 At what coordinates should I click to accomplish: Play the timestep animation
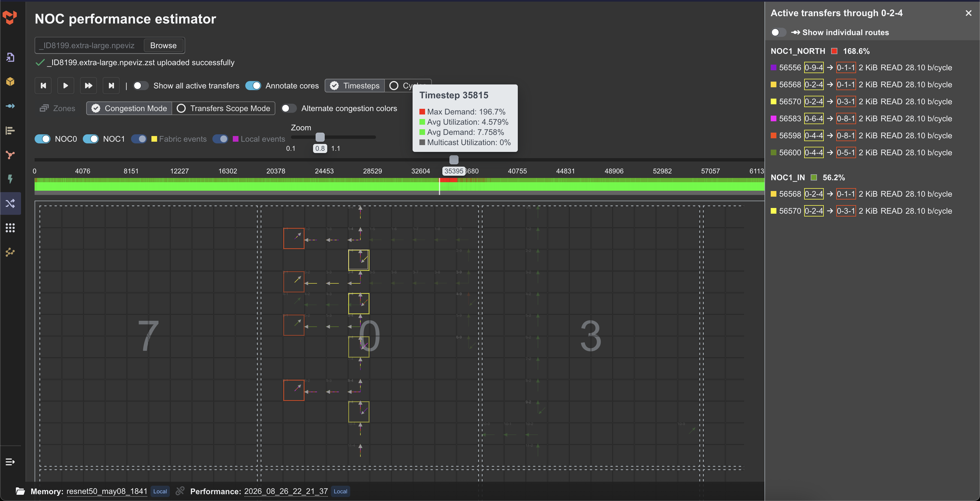tap(66, 86)
